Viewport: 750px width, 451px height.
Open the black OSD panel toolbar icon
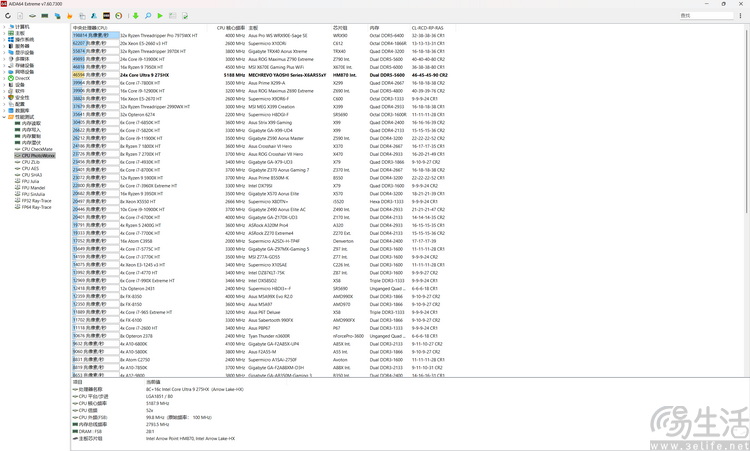(x=106, y=16)
